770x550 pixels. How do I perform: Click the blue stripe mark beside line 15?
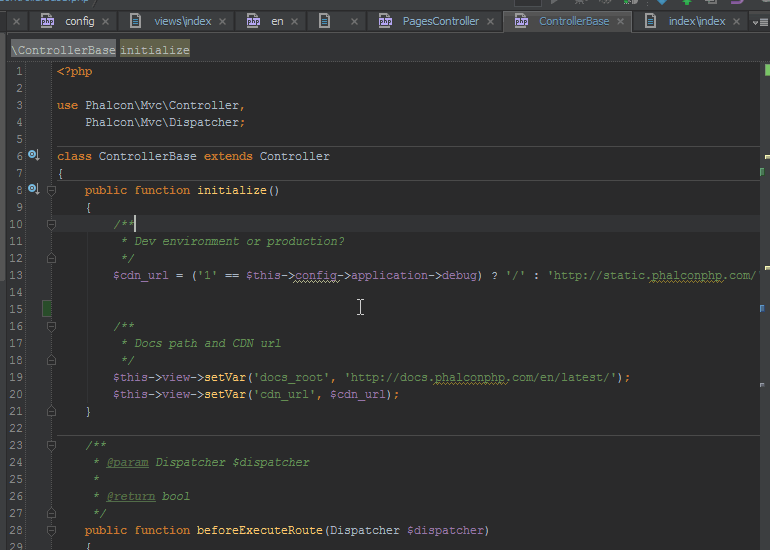(x=763, y=308)
